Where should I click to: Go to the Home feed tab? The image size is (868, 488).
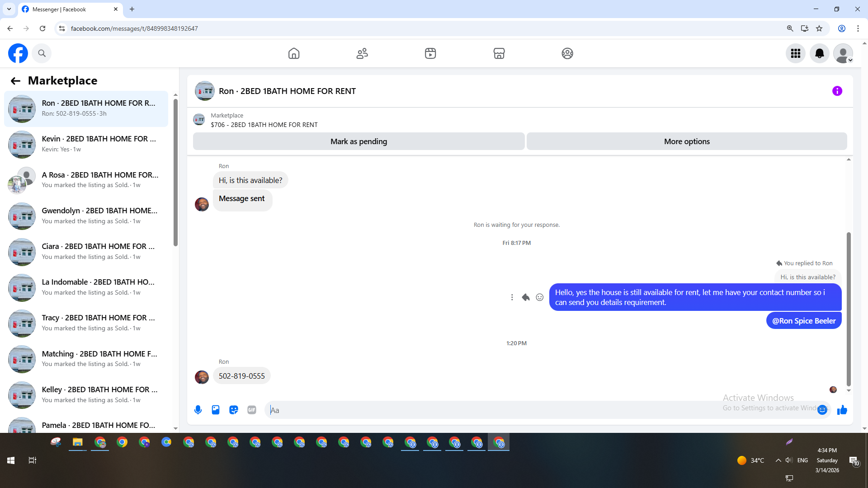coord(294,53)
